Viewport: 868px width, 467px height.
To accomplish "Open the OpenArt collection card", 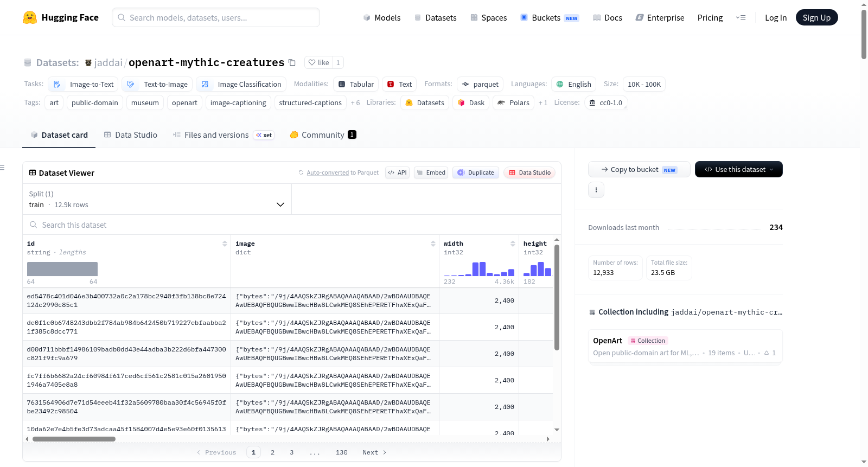I will tap(685, 347).
